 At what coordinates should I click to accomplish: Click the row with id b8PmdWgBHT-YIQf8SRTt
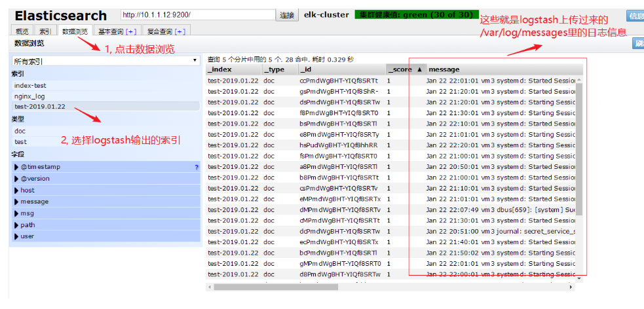point(391,177)
